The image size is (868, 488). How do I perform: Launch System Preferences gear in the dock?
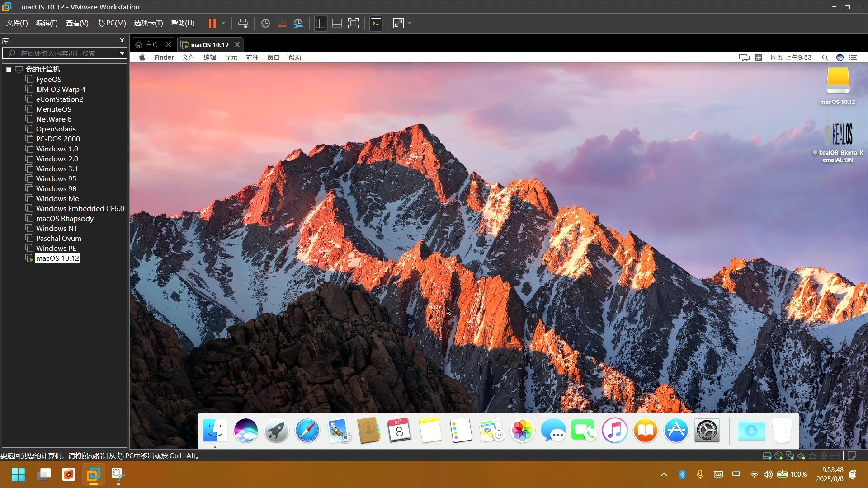(x=707, y=431)
